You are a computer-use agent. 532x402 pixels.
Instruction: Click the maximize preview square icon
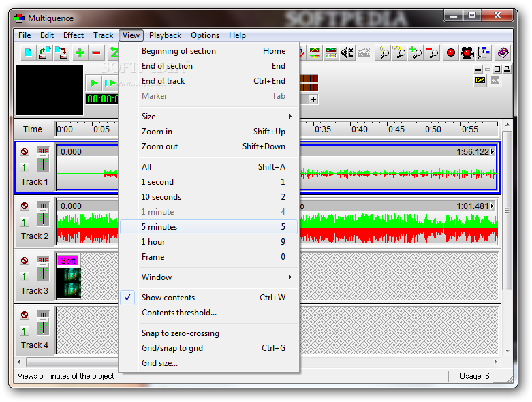coord(497,69)
